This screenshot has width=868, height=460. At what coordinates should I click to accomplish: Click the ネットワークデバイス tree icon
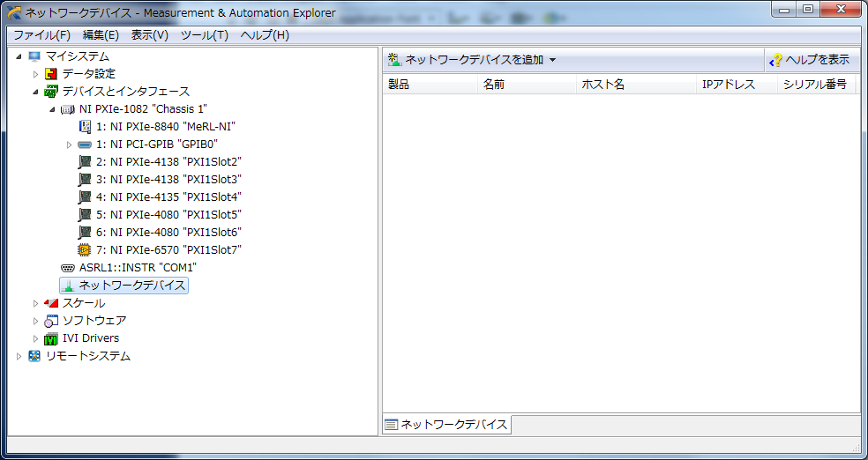(68, 286)
